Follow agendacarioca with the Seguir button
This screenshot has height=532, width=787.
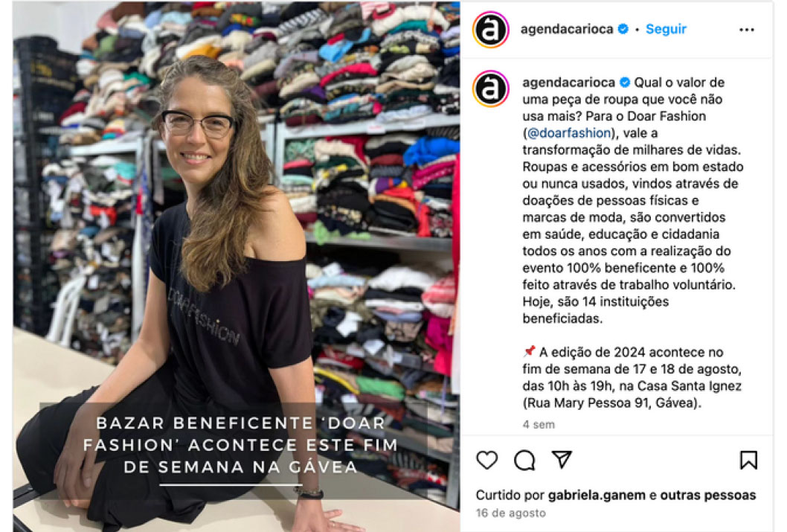pos(666,29)
